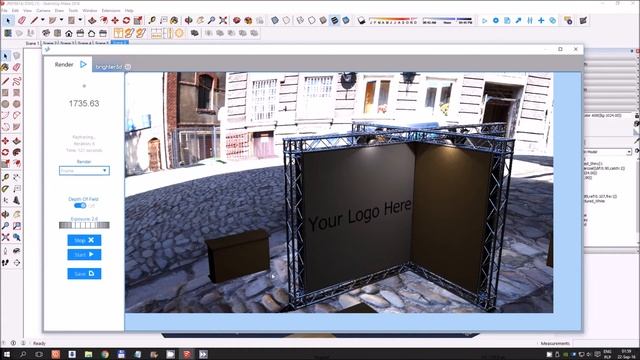The width and height of the screenshot is (640, 360).
Task: Open Chrome from the taskbar
Action: point(105,354)
